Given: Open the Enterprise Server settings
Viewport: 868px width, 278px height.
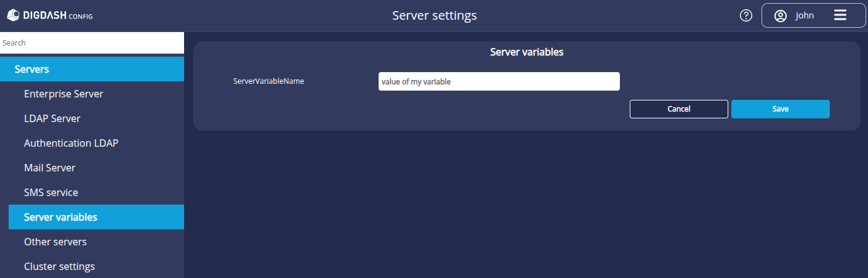Looking at the screenshot, I should pyautogui.click(x=63, y=94).
